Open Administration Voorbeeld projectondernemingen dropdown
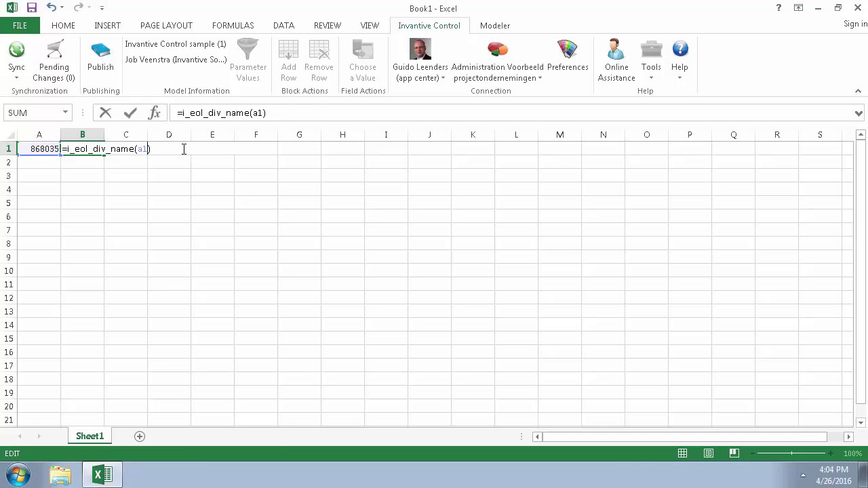This screenshot has width=868, height=488. pos(540,78)
